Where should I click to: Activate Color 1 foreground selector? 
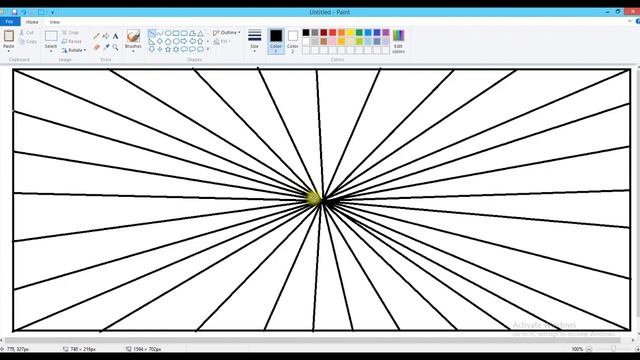(276, 41)
